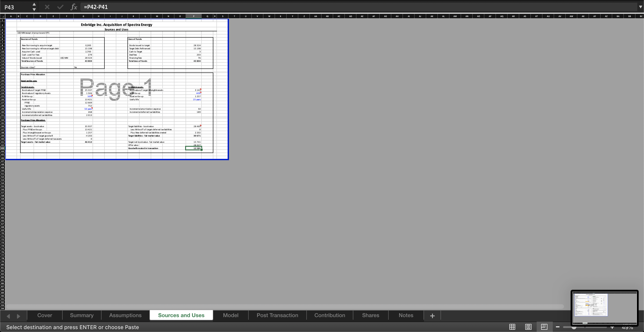The image size is (644, 332).
Task: Click the horizontal scrollbar
Action: (285, 306)
